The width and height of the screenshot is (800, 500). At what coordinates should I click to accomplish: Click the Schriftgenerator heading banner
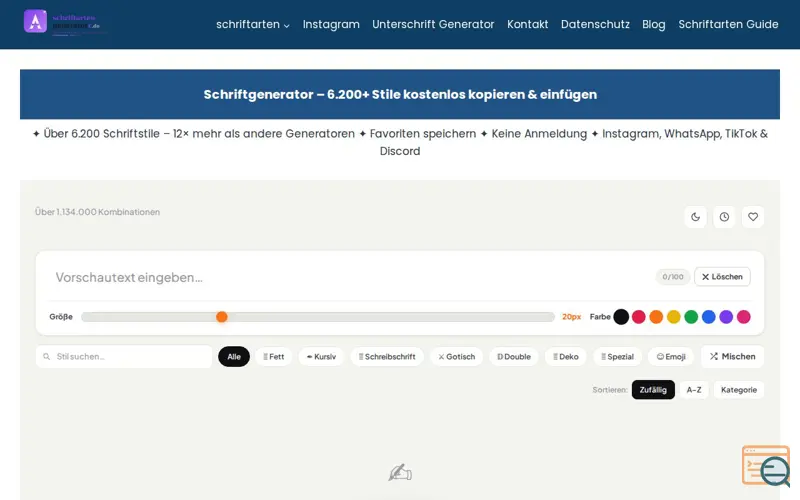tap(400, 94)
